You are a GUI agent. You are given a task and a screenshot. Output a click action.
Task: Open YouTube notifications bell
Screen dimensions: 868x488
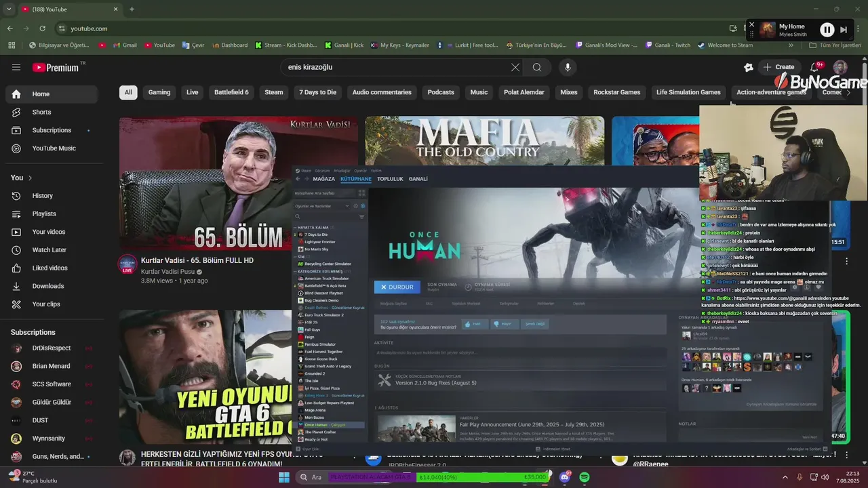[x=814, y=67]
